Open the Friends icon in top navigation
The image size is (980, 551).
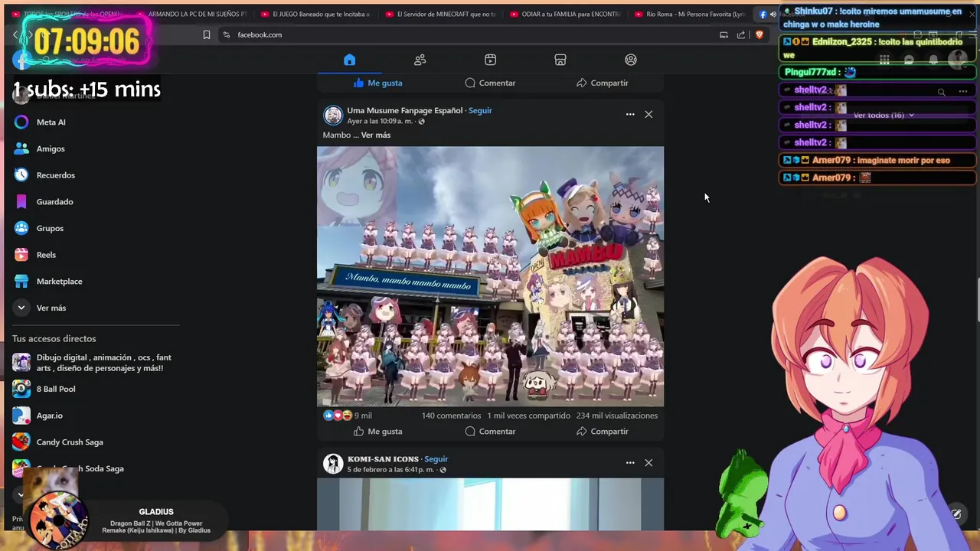point(420,60)
